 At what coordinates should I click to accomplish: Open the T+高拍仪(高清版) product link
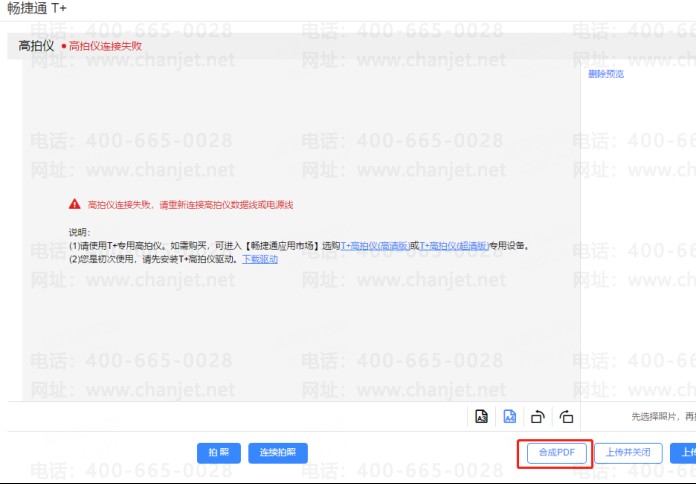click(375, 246)
